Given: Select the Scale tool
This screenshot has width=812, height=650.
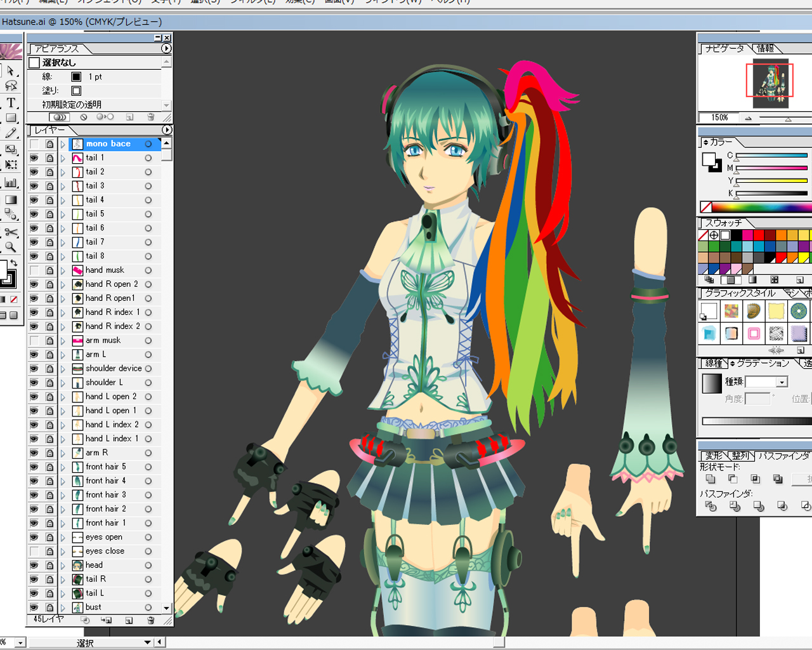Looking at the screenshot, I should [x=11, y=149].
